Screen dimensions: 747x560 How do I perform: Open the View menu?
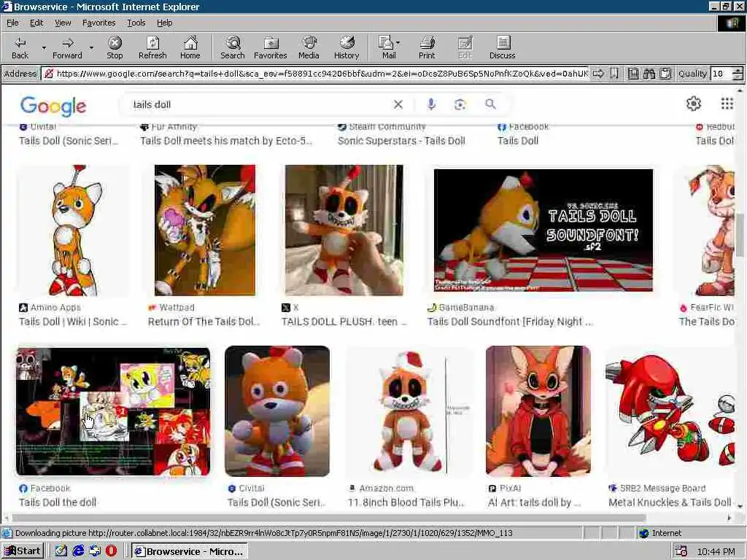click(63, 23)
